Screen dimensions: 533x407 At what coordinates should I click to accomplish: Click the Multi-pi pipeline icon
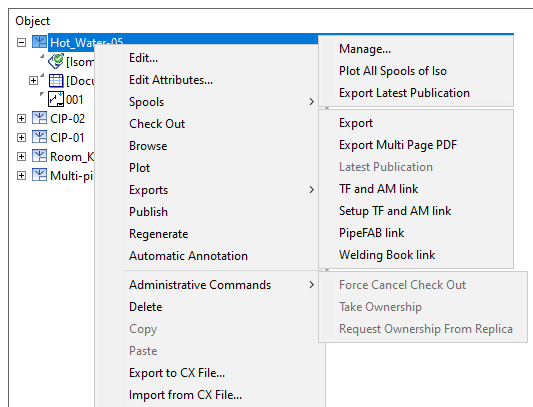pos(39,175)
